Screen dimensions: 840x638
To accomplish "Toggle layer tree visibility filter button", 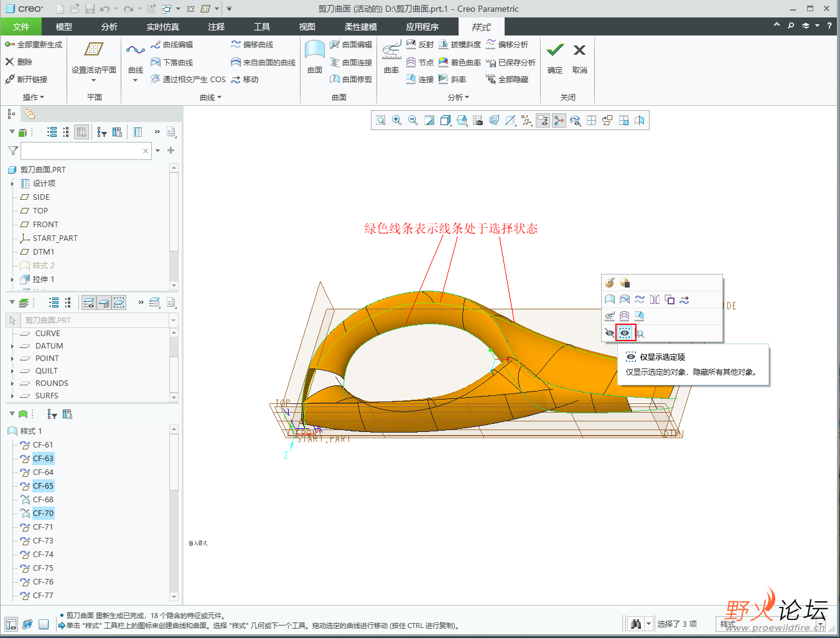I will pos(89,303).
